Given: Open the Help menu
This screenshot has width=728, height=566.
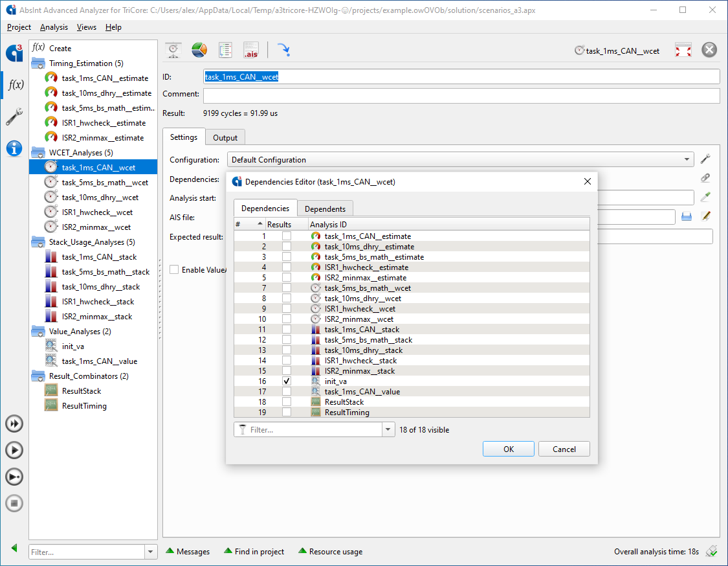Looking at the screenshot, I should [113, 27].
